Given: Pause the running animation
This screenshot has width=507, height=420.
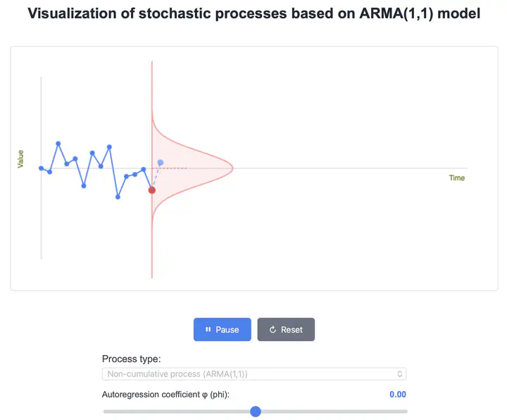Looking at the screenshot, I should coord(223,330).
